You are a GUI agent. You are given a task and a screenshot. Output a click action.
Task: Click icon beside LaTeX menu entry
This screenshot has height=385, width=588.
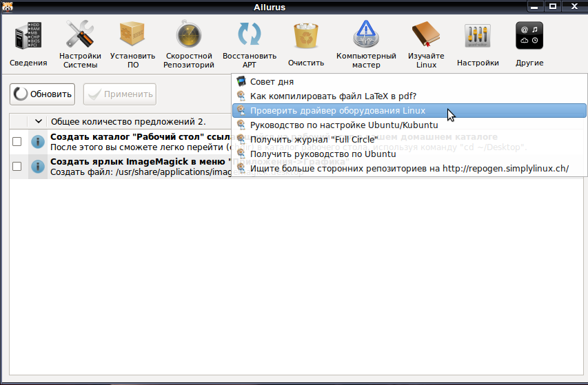(x=241, y=96)
